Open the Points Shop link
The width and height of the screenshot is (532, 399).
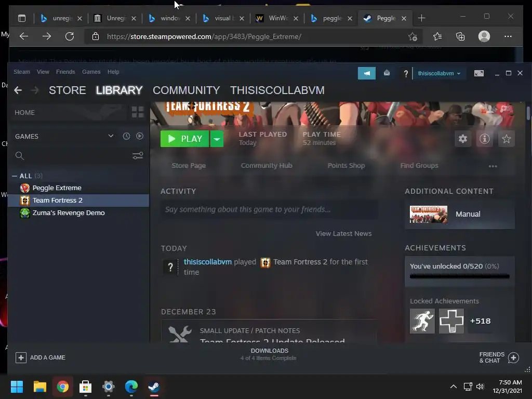[x=346, y=166]
